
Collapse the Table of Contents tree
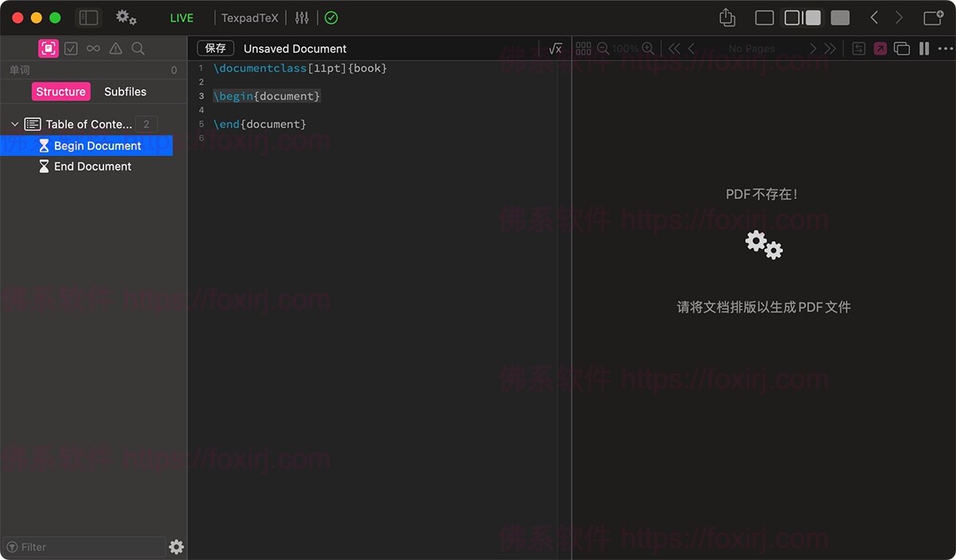pyautogui.click(x=14, y=124)
